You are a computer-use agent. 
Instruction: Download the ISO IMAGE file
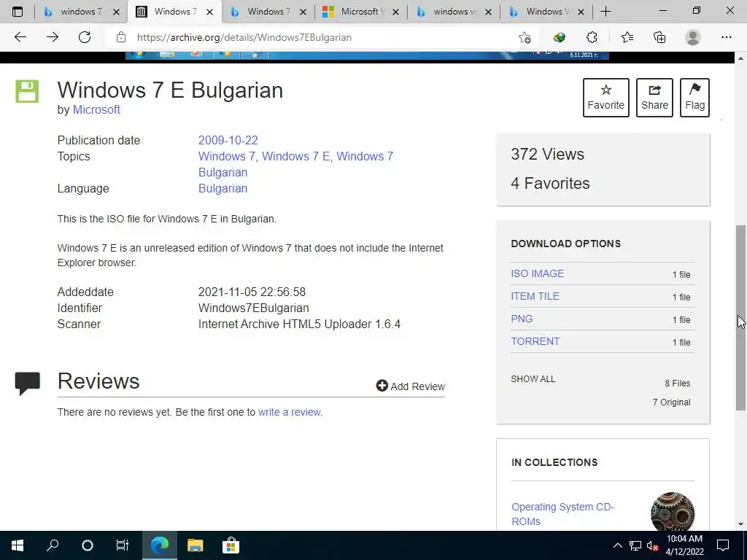(x=538, y=274)
